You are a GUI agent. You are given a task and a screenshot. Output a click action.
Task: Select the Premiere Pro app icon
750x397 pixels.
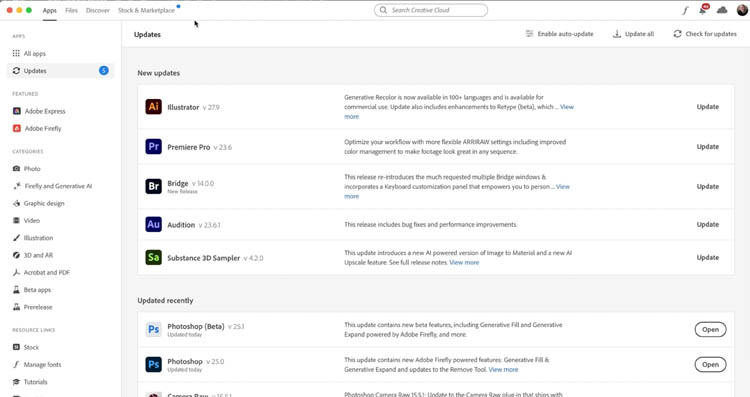154,146
